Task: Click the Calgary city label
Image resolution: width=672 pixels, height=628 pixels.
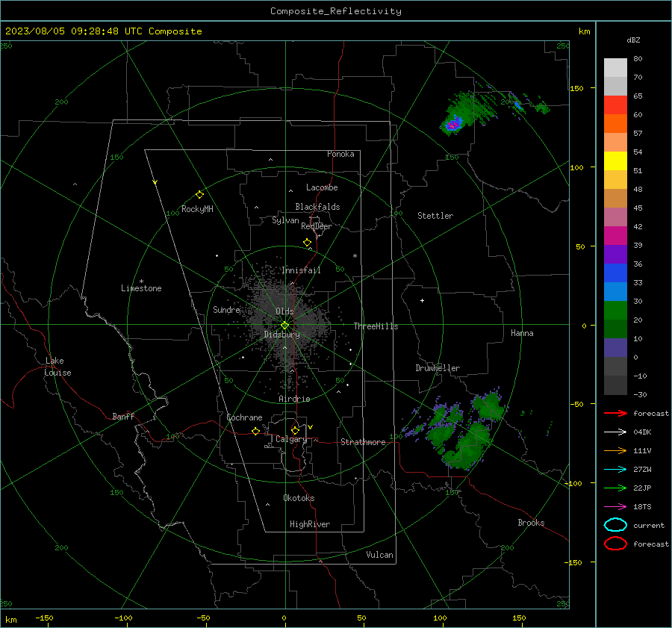Action: click(291, 439)
